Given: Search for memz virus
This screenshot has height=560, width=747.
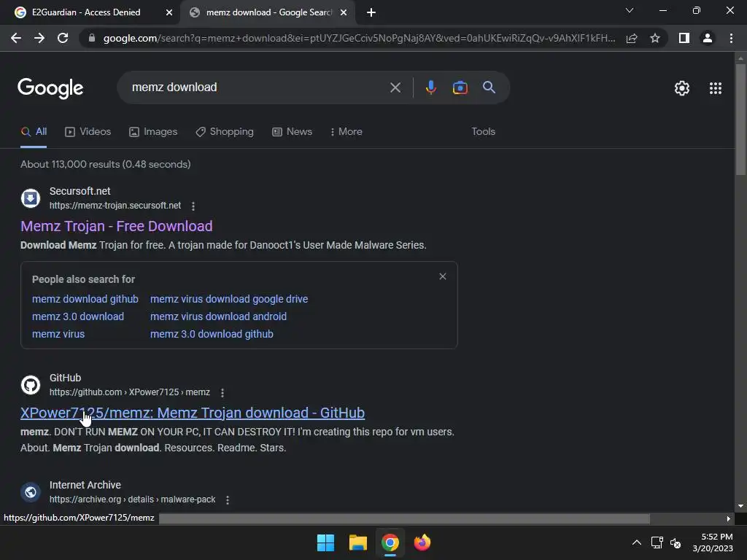Looking at the screenshot, I should coord(58,334).
